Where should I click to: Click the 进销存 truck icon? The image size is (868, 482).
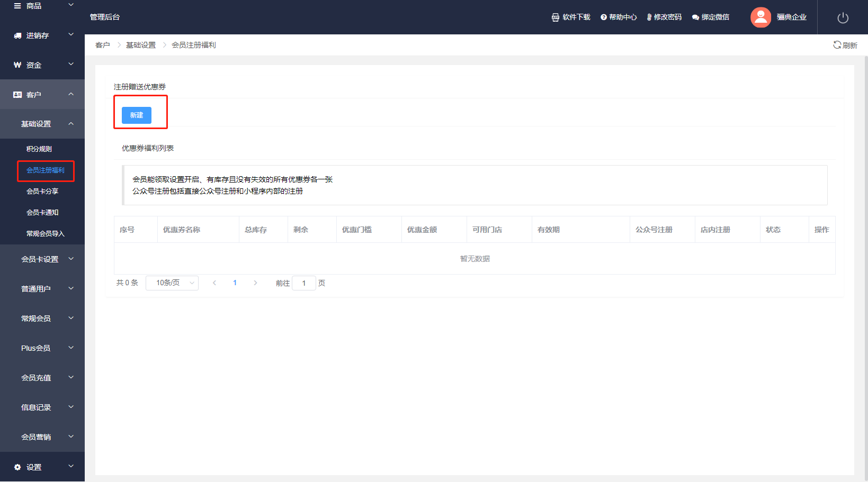click(x=17, y=35)
